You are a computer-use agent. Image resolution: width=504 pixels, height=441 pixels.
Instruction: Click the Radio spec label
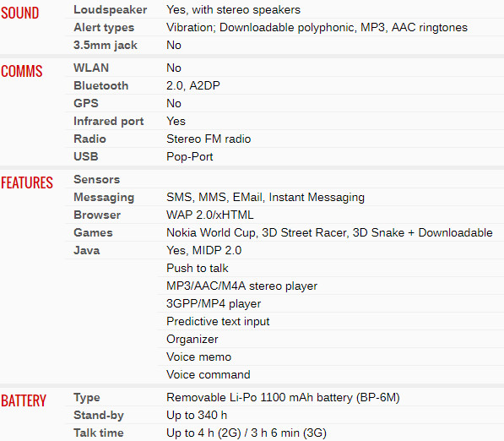tap(89, 139)
